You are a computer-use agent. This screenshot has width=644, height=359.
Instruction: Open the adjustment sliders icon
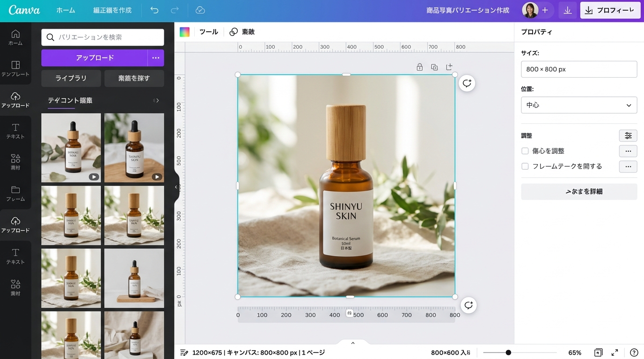628,136
